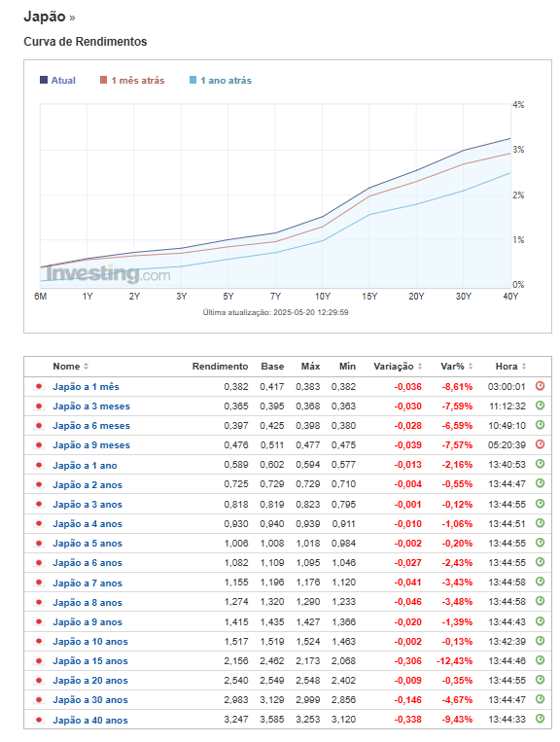Open the Japão a 1 mês bond link

click(87, 387)
